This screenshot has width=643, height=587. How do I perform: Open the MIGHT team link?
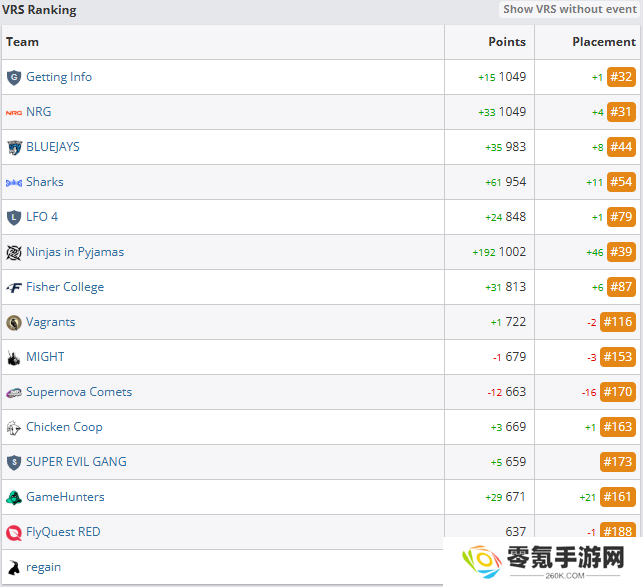pos(45,356)
